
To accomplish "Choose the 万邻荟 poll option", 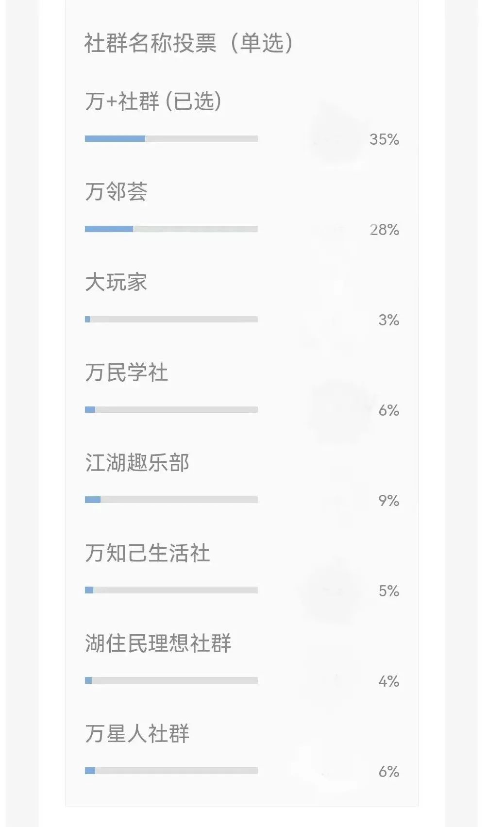I will 116,192.
